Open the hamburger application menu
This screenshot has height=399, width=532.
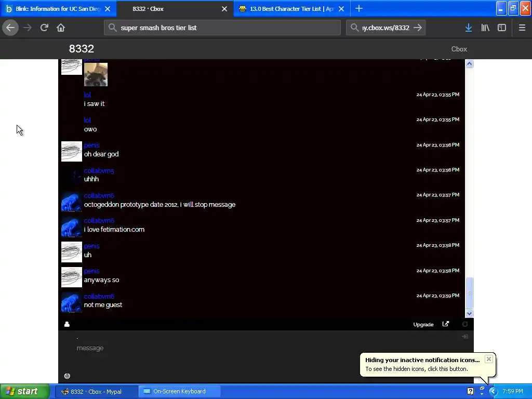522,28
